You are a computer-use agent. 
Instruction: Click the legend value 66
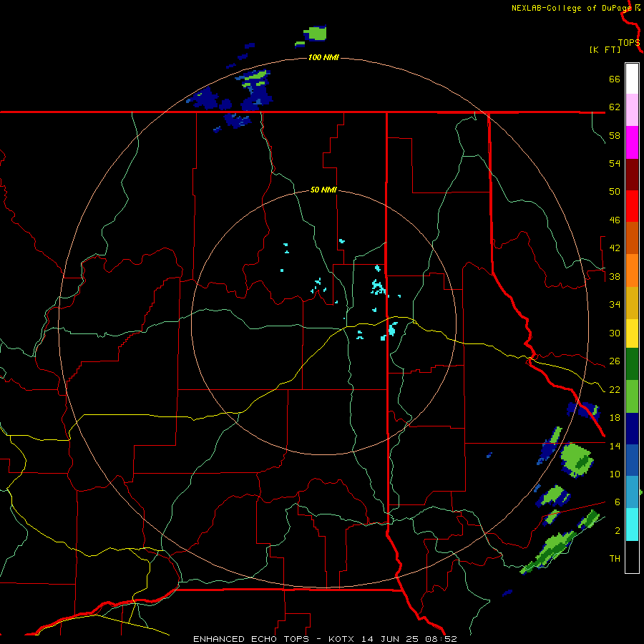pyautogui.click(x=615, y=79)
